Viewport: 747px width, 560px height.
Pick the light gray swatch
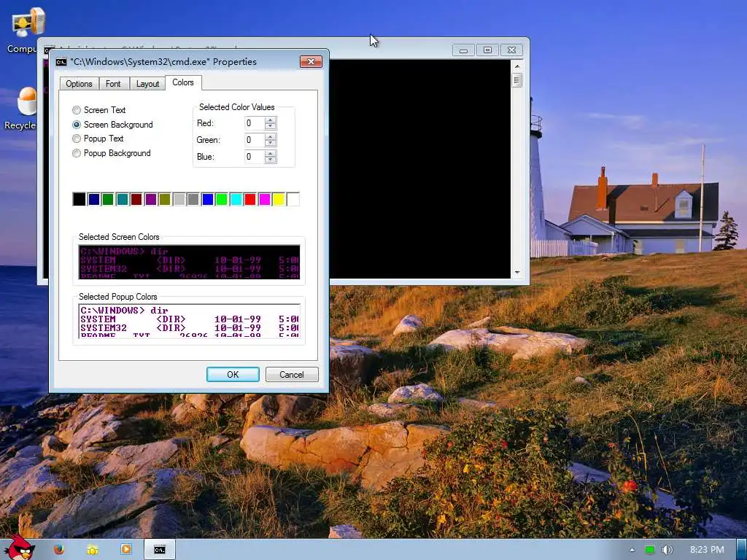[x=179, y=199]
